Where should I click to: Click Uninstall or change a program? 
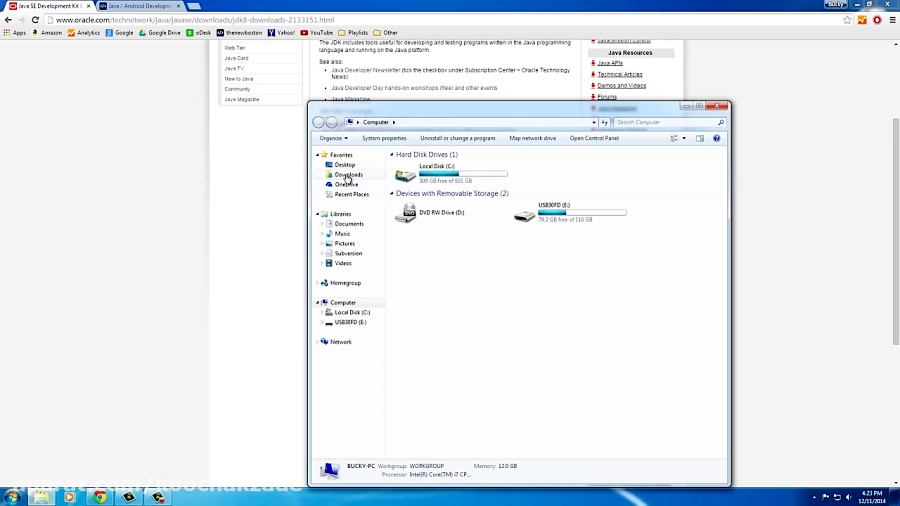(457, 138)
